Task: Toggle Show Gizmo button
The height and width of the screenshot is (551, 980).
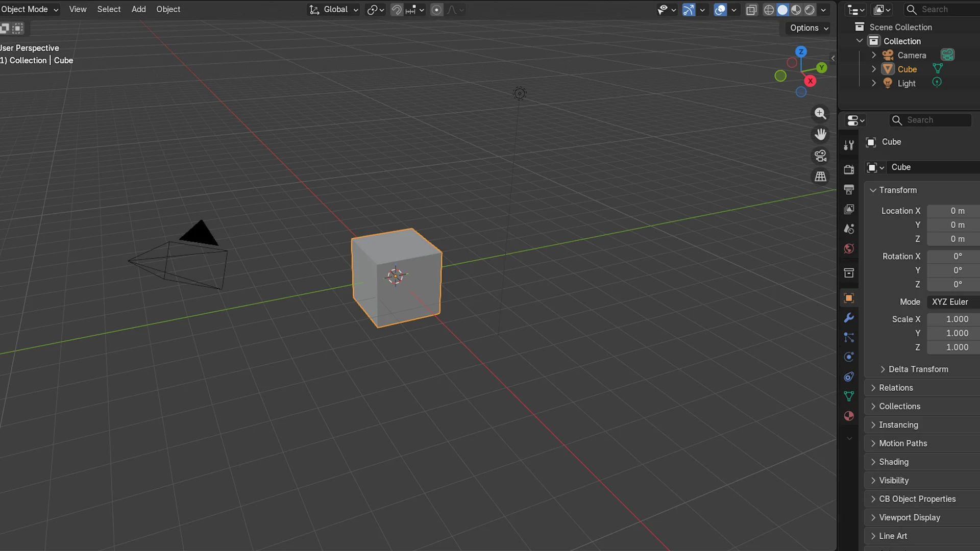Action: [689, 10]
